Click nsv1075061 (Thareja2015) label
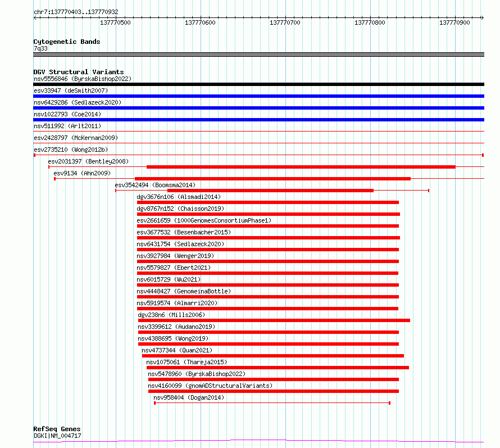This screenshot has width=500, height=448. (x=187, y=362)
